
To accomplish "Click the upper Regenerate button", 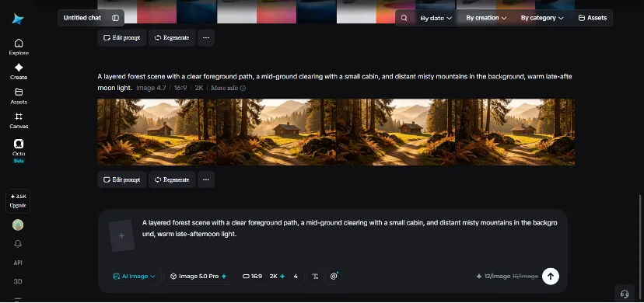I will click(x=172, y=38).
